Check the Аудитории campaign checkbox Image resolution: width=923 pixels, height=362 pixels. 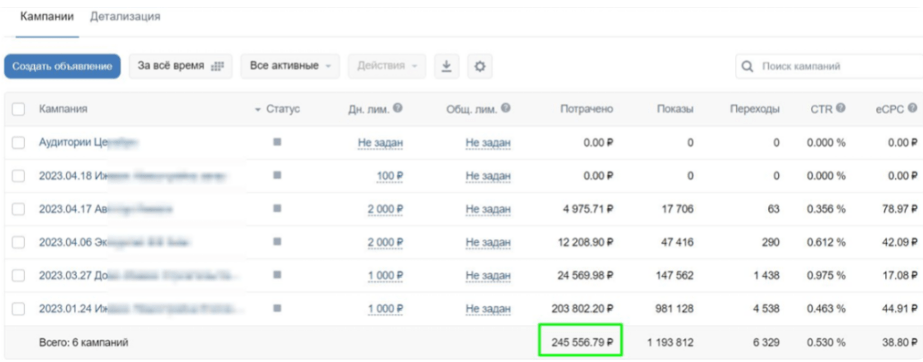18,142
